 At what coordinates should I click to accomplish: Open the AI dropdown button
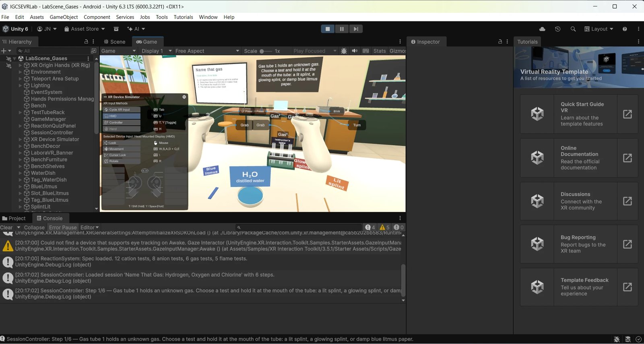click(136, 29)
